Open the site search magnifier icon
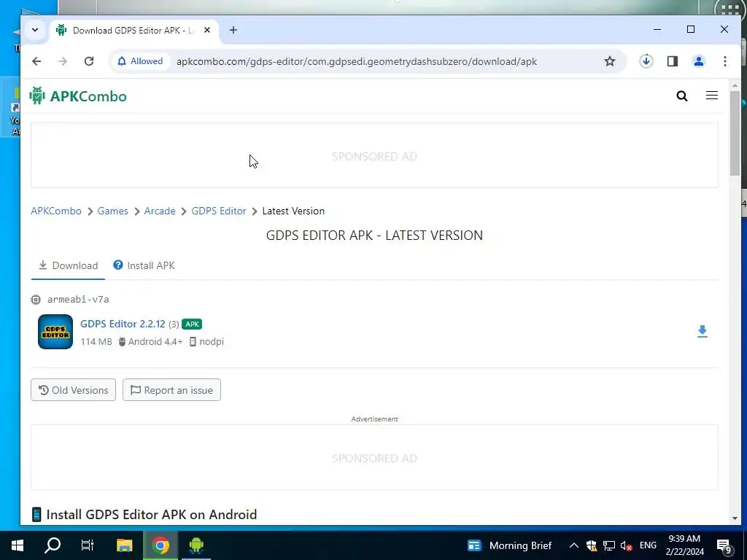Screen dimensions: 747x560 682,96
